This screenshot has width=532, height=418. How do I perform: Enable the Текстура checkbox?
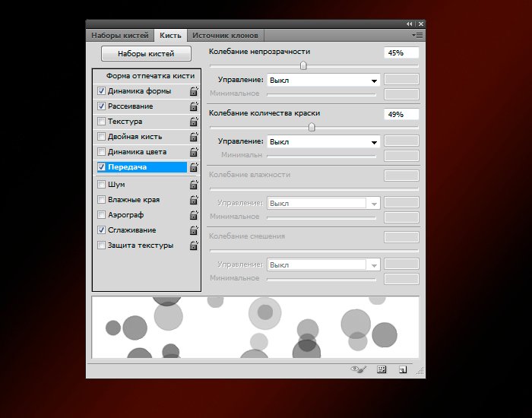[102, 122]
